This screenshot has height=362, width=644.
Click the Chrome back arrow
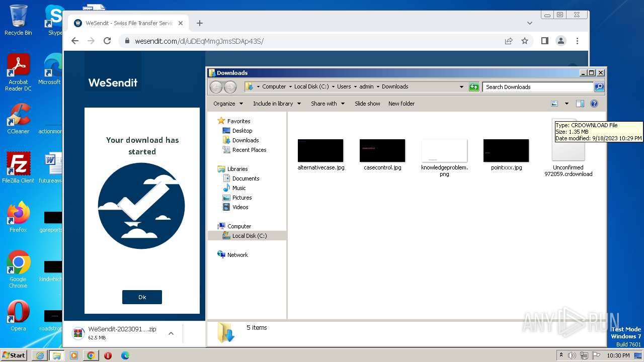tap(75, 41)
